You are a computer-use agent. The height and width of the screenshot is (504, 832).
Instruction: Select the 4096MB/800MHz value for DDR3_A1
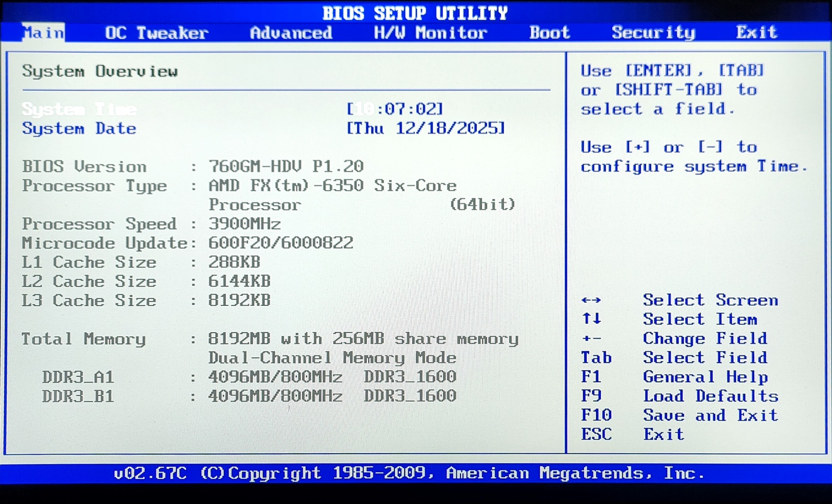[x=276, y=377]
